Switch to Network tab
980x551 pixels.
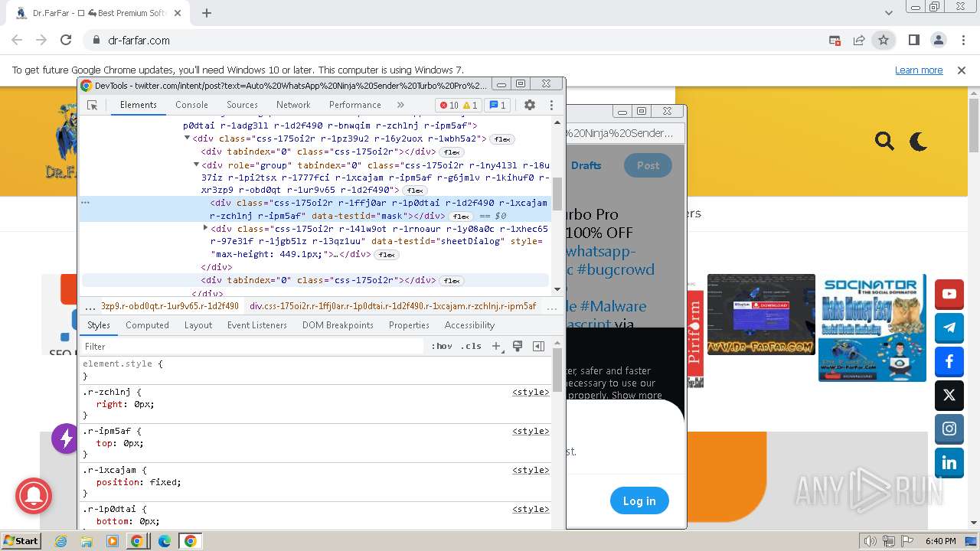point(293,105)
